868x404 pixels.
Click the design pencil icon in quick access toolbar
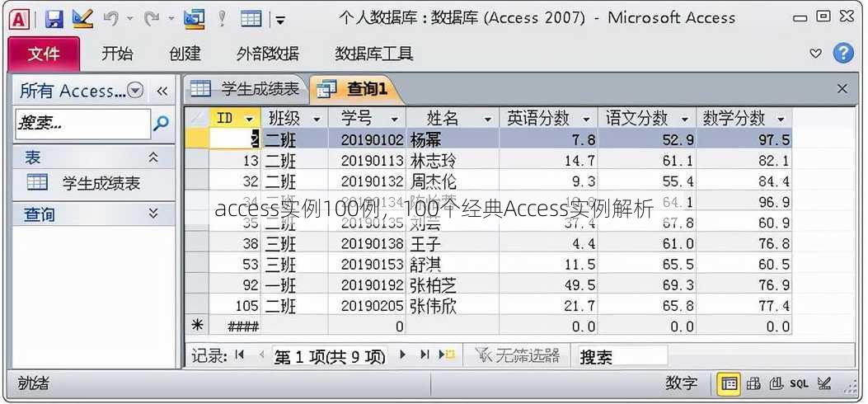point(82,19)
